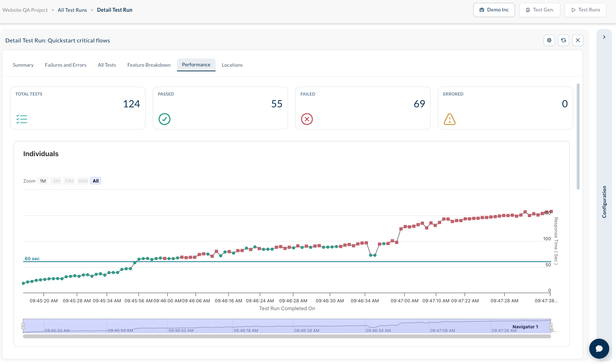
Task: Navigate to All Test Runs breadcrumb
Action: (x=72, y=10)
